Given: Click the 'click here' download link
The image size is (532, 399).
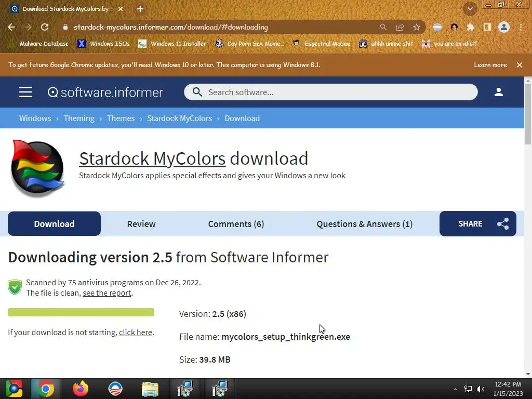Looking at the screenshot, I should (136, 332).
